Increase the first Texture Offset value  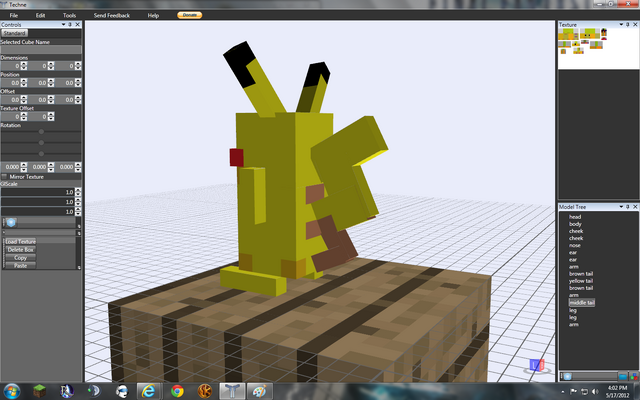click(24, 115)
